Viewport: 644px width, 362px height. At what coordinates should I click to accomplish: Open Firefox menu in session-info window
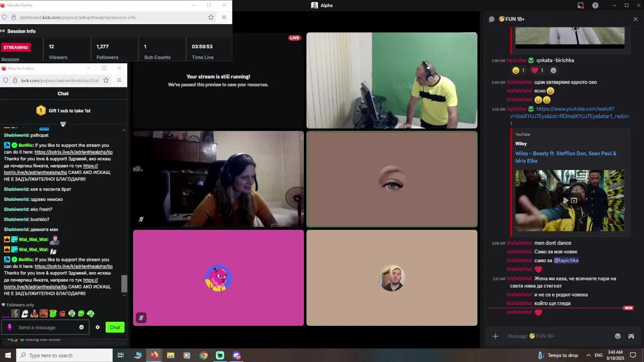tap(224, 17)
